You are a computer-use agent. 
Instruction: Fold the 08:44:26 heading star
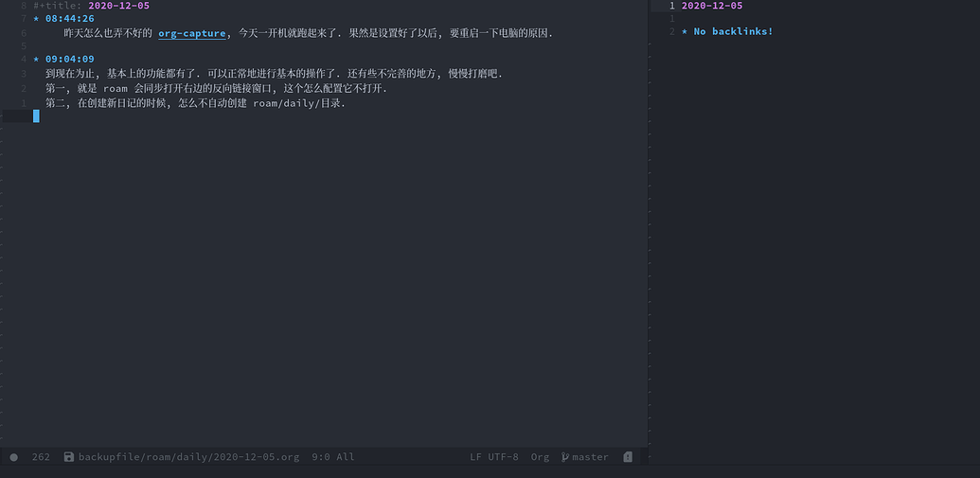click(36, 19)
